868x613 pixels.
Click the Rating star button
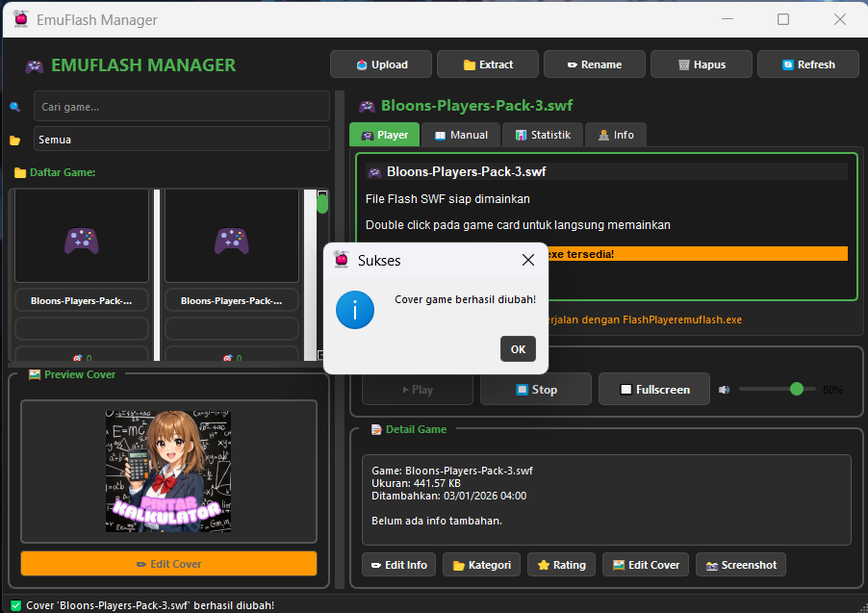[x=561, y=565]
